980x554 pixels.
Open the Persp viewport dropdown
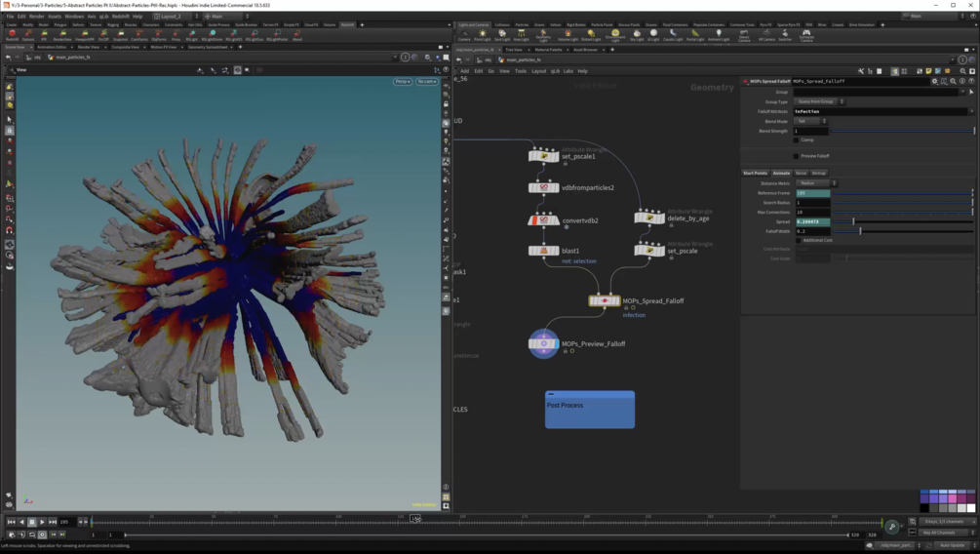(x=403, y=81)
